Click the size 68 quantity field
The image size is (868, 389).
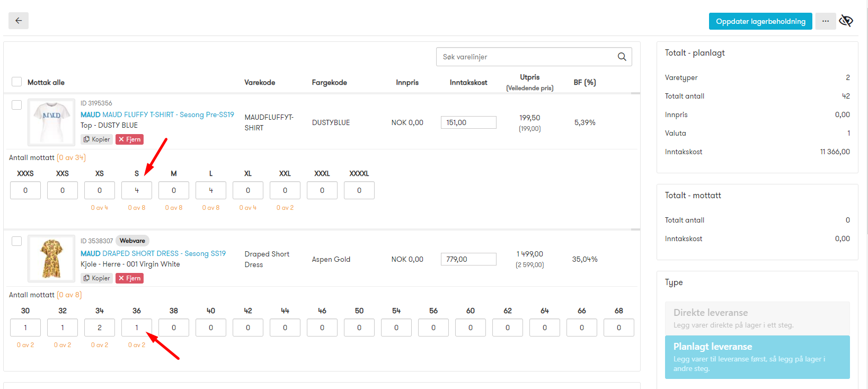coord(619,328)
